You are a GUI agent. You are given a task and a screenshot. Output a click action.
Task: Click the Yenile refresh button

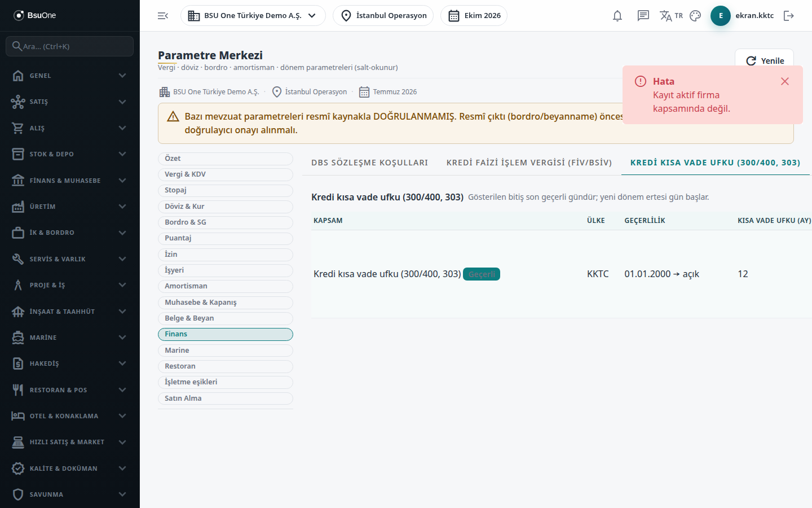click(764, 60)
